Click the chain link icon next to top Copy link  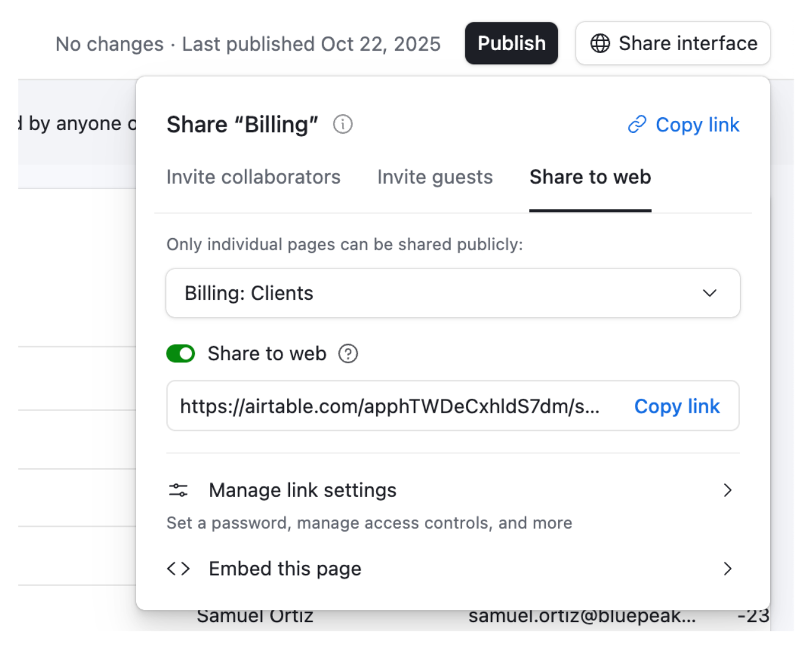[x=637, y=124]
